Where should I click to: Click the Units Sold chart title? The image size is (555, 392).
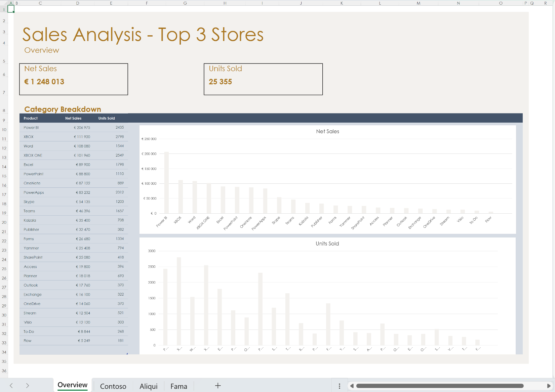pyautogui.click(x=327, y=244)
